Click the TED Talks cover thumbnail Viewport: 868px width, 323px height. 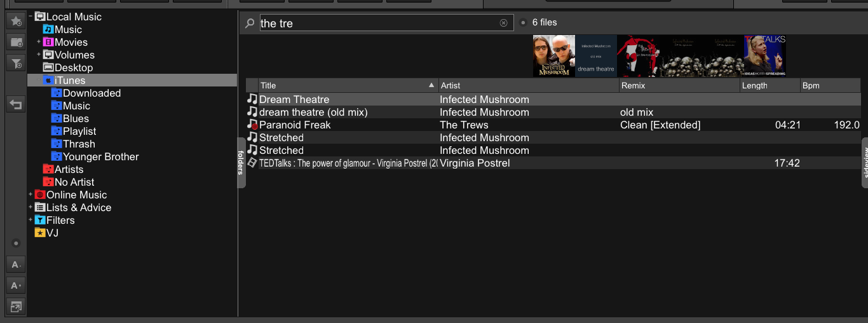[765, 56]
